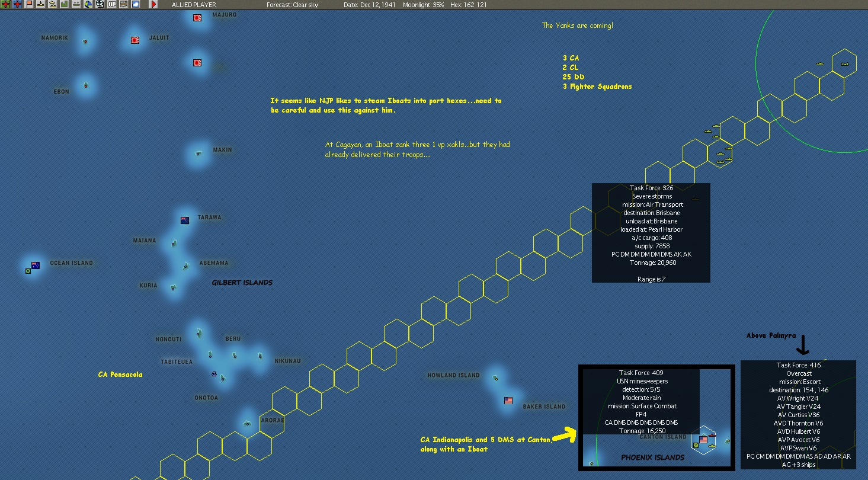Click the OP toolbar button

(x=111, y=4)
